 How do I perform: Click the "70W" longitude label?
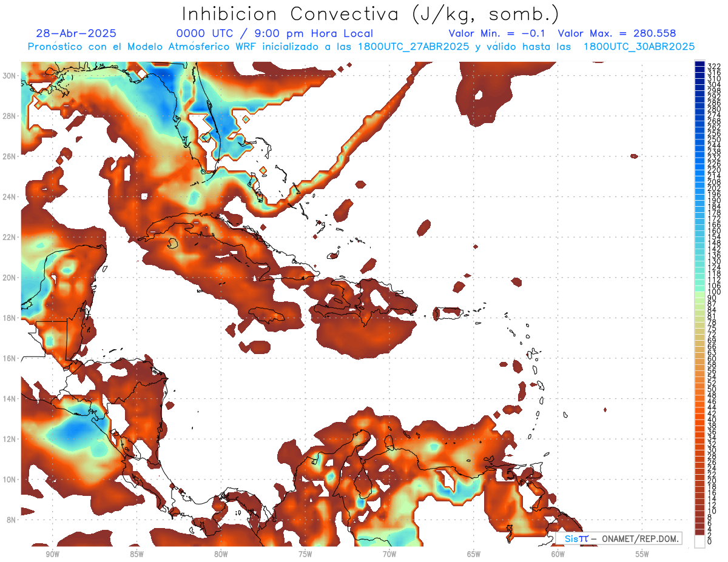point(389,554)
